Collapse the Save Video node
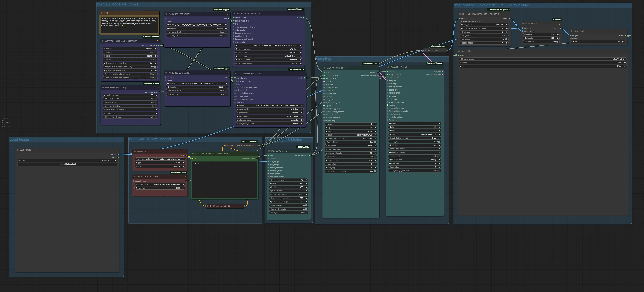 [x=459, y=51]
